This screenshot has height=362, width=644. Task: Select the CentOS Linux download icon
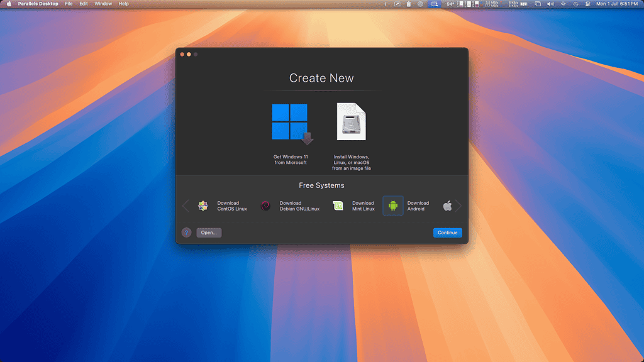pos(203,206)
